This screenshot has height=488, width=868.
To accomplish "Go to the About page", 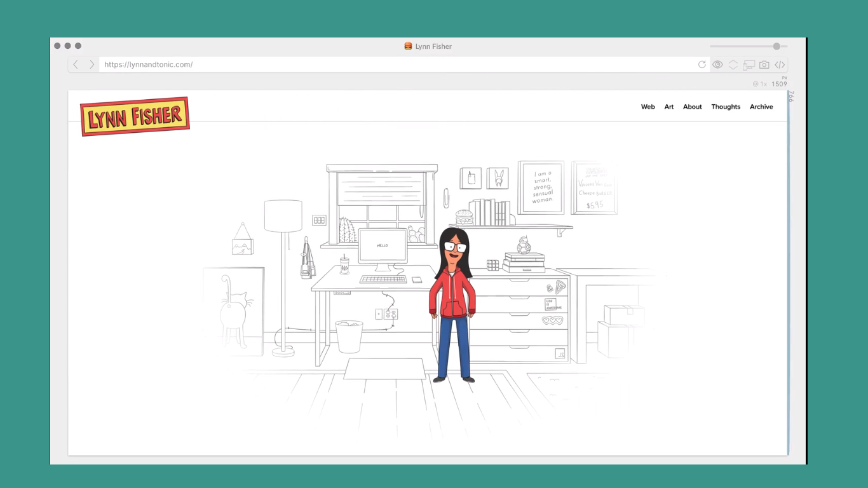I will pos(693,107).
